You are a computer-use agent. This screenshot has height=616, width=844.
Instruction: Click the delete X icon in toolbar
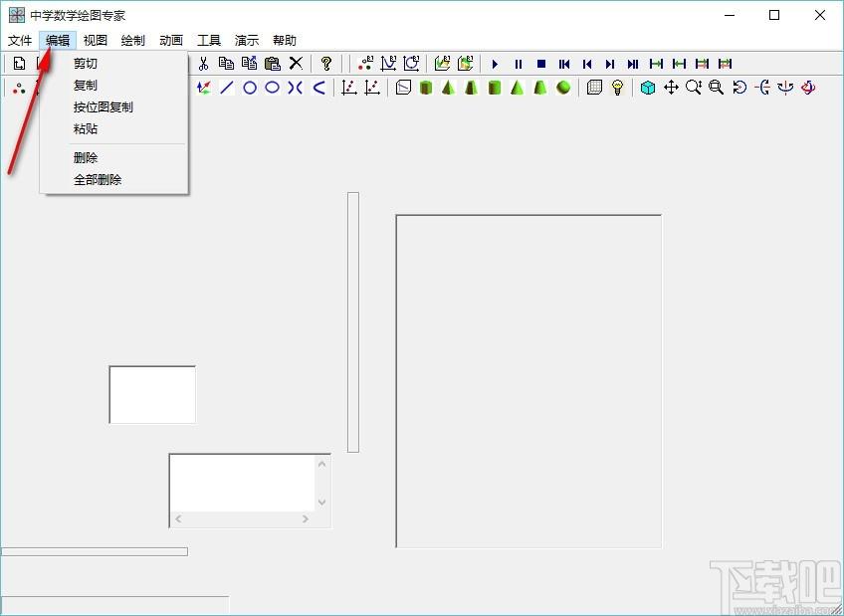296,64
